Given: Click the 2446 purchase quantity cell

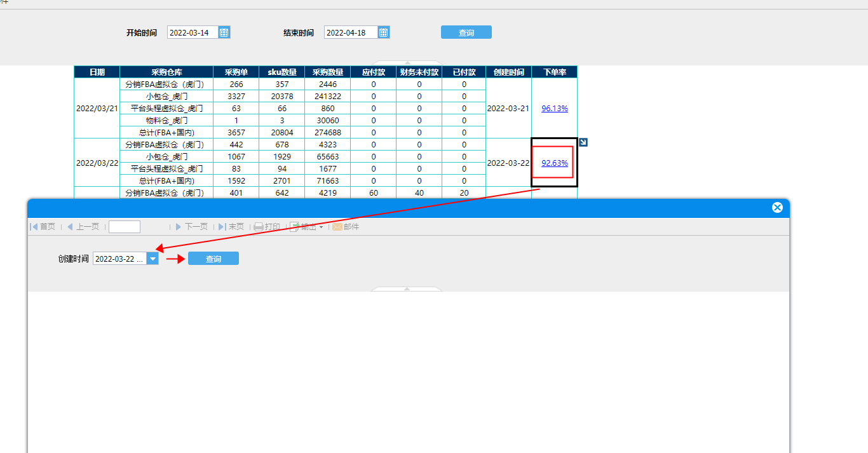Looking at the screenshot, I should pyautogui.click(x=328, y=85).
